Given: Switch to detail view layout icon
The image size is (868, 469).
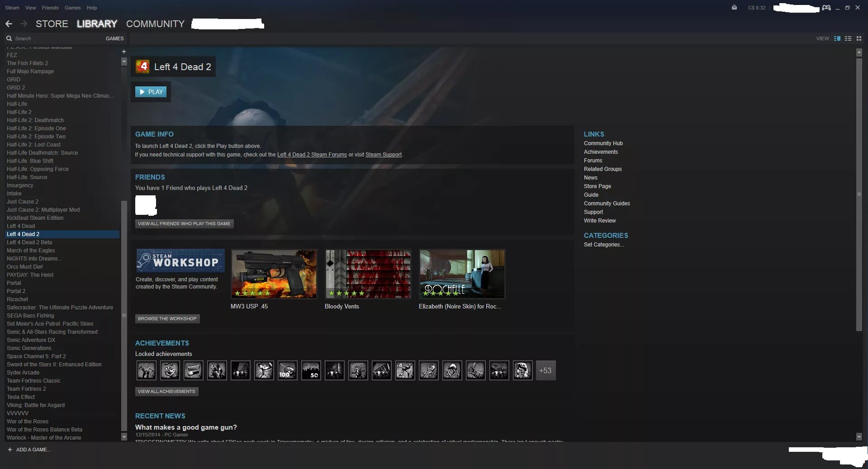Looking at the screenshot, I should pyautogui.click(x=837, y=38).
